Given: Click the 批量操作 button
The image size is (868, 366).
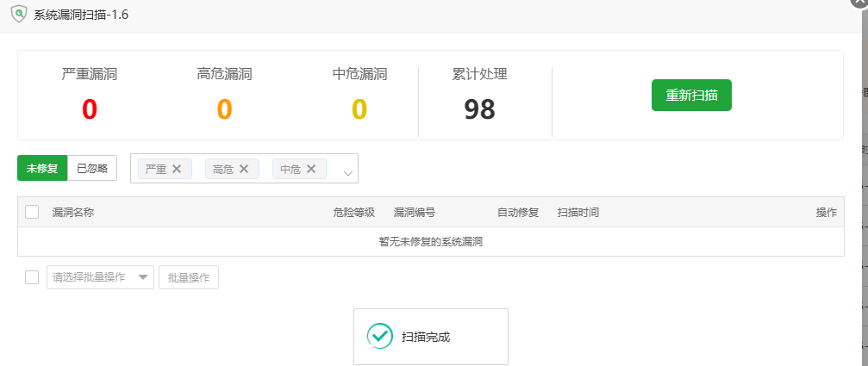Looking at the screenshot, I should click(x=188, y=277).
